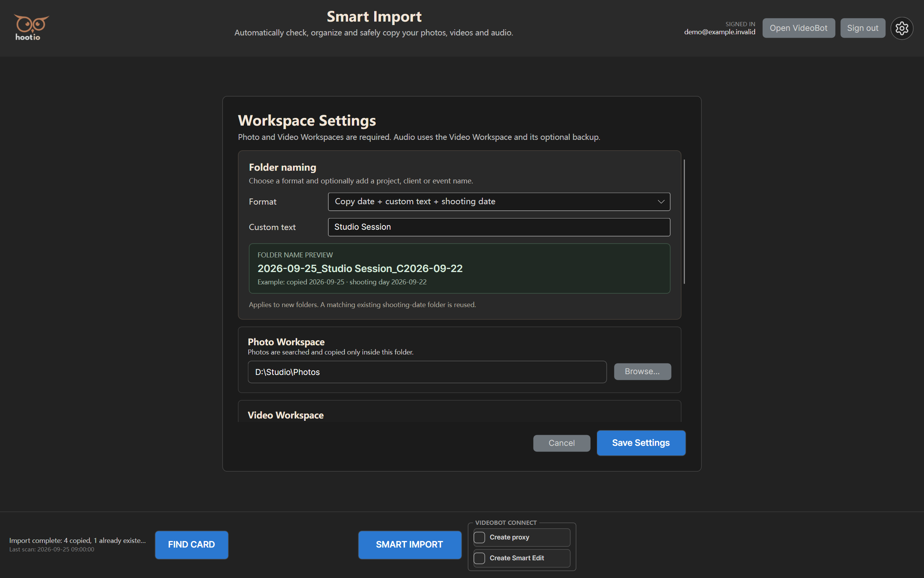Click the Workspace Settings title
Screen dimensions: 924x578
click(x=307, y=121)
